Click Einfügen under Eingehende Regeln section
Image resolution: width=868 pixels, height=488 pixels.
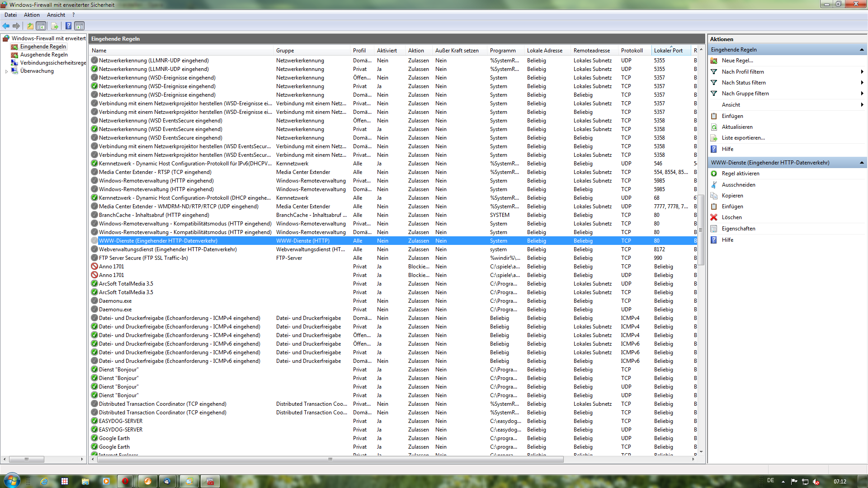point(732,116)
